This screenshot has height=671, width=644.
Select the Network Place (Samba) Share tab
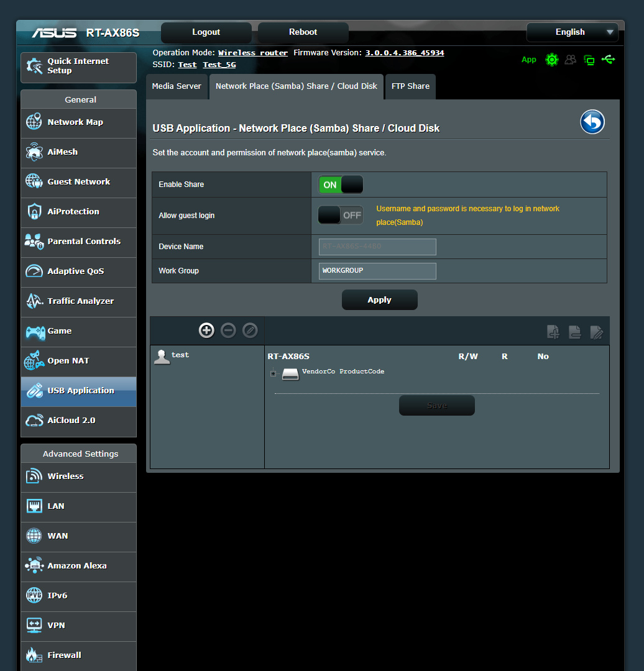point(297,86)
